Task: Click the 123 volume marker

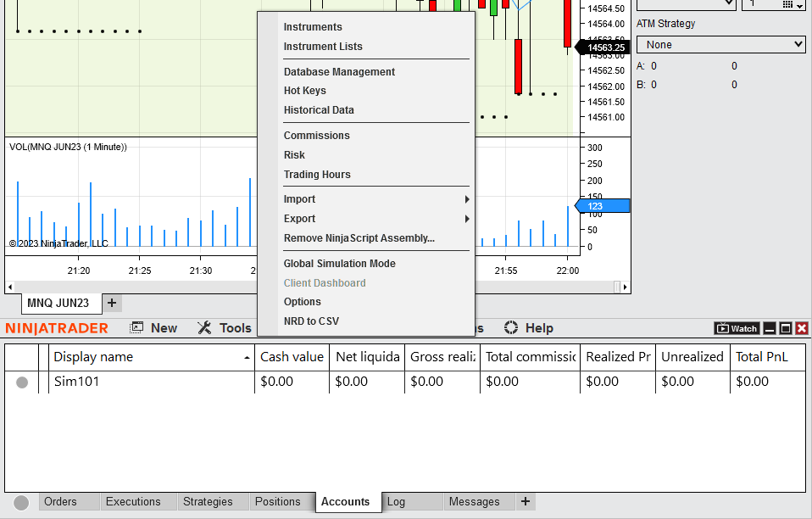Action: pyautogui.click(x=603, y=206)
